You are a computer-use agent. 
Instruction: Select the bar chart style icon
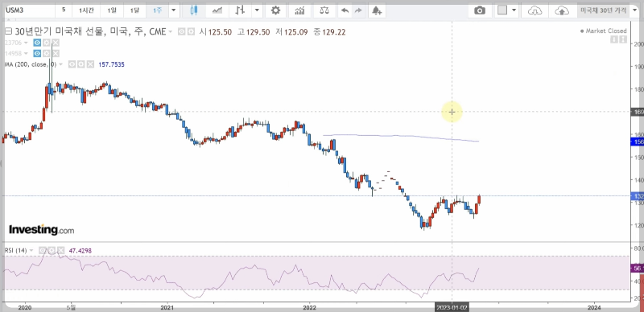click(x=240, y=10)
